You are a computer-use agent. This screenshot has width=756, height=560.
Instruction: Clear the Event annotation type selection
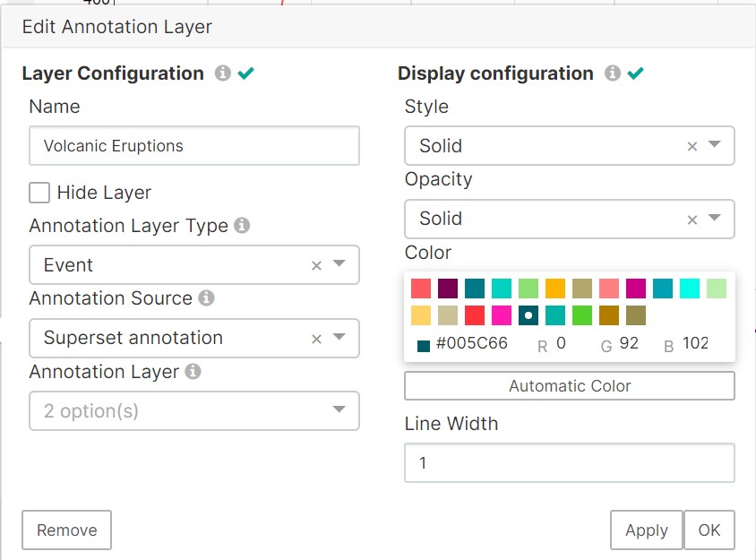(316, 265)
